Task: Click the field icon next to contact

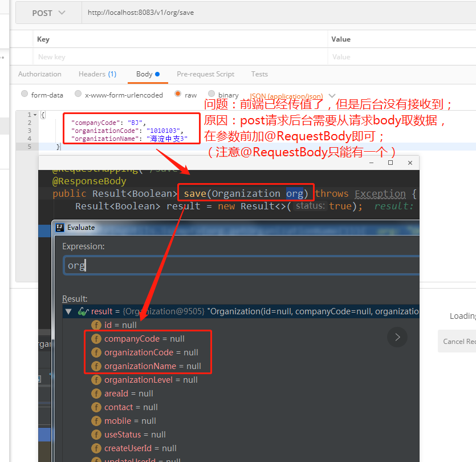Action: click(96, 407)
